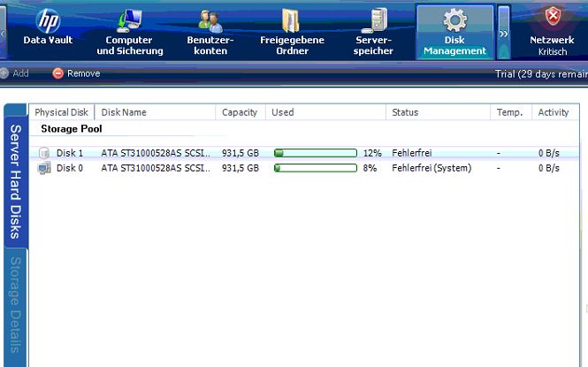
Task: Open Computer und Sicherung section
Action: click(x=129, y=30)
